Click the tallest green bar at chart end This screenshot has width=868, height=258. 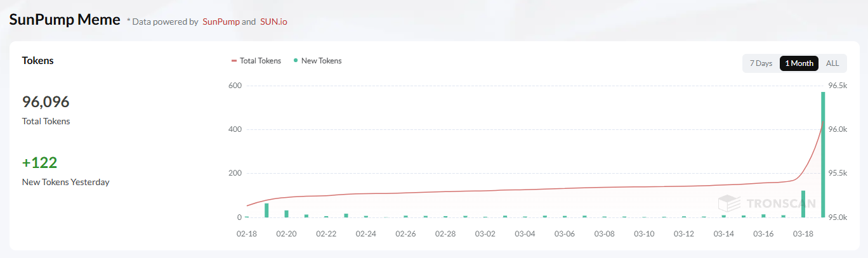[823, 155]
